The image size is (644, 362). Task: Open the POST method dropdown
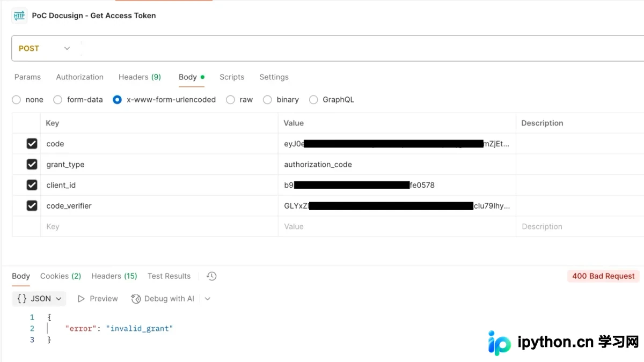click(45, 48)
